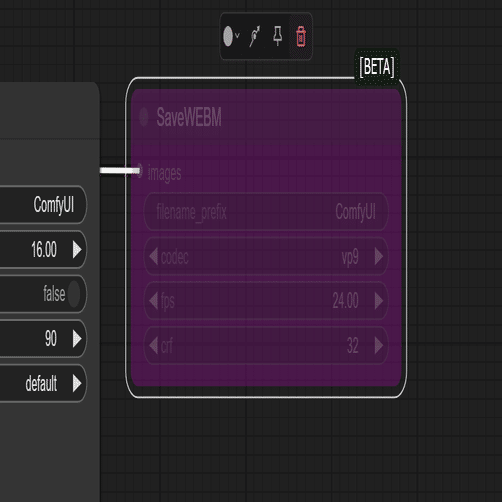Click the fps 24.00 value

coord(345,301)
